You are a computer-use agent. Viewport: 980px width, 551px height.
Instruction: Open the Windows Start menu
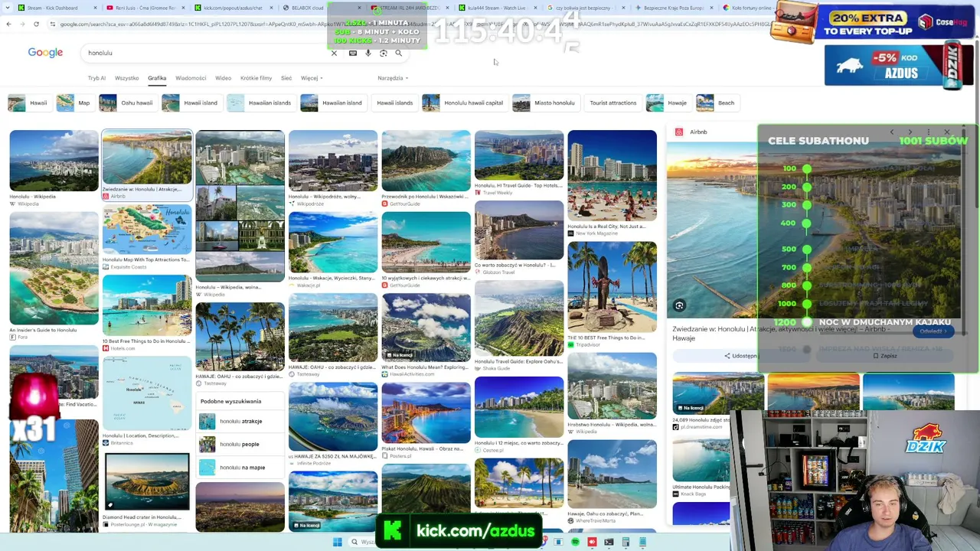click(337, 542)
